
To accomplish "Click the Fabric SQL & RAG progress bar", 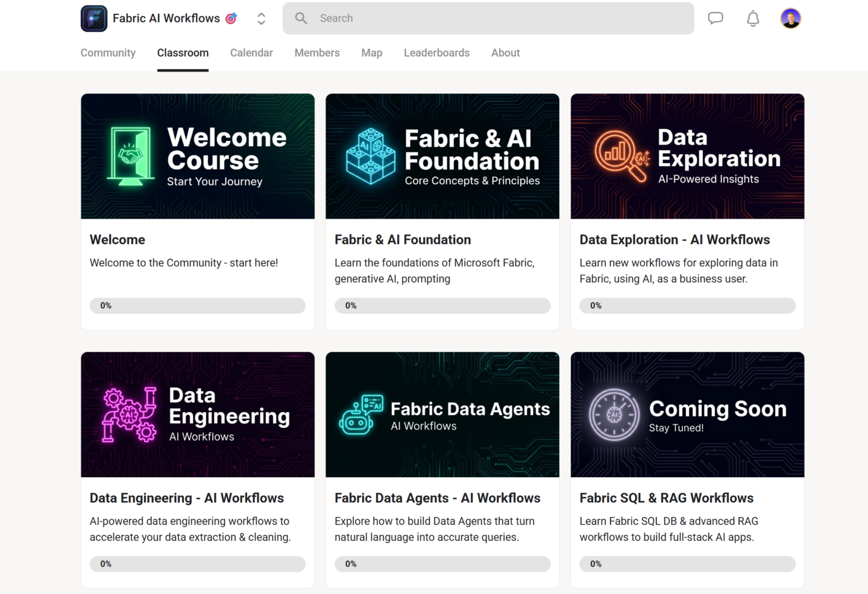I will pos(687,564).
